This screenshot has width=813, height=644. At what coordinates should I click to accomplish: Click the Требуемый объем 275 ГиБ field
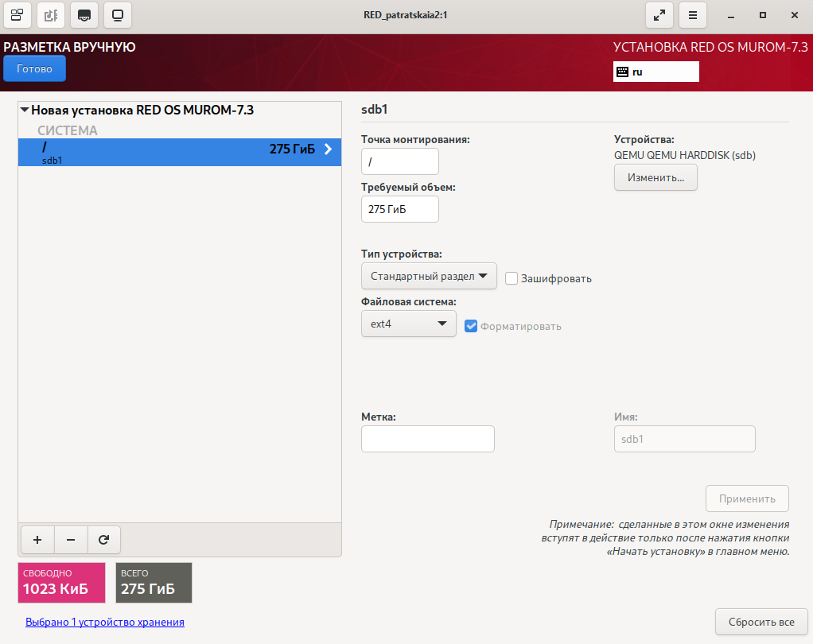(400, 209)
